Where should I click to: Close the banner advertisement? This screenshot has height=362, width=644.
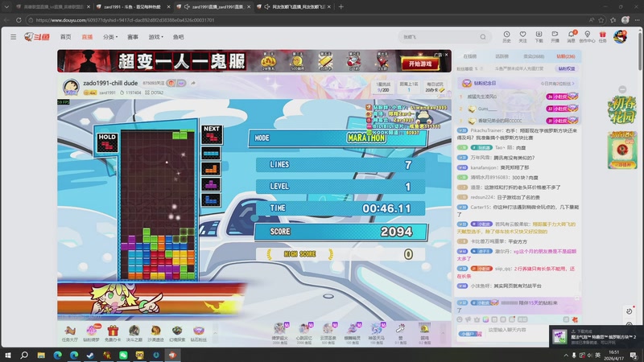pos(447,54)
